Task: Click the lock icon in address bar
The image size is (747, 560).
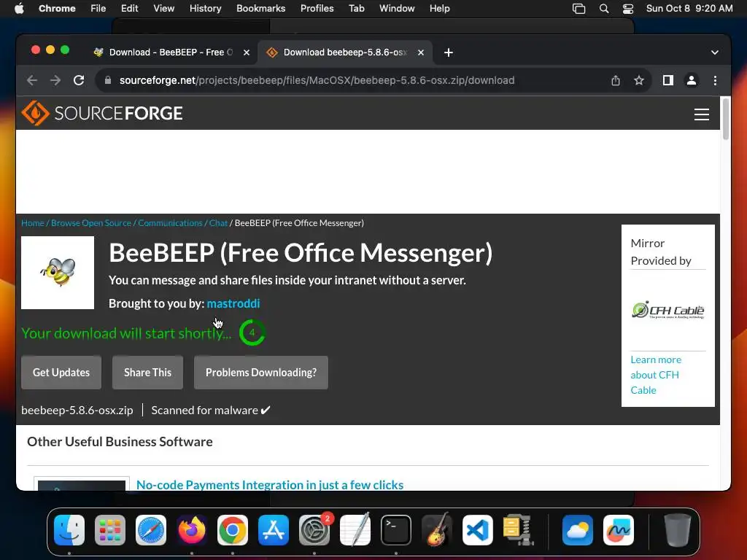Action: (108, 80)
